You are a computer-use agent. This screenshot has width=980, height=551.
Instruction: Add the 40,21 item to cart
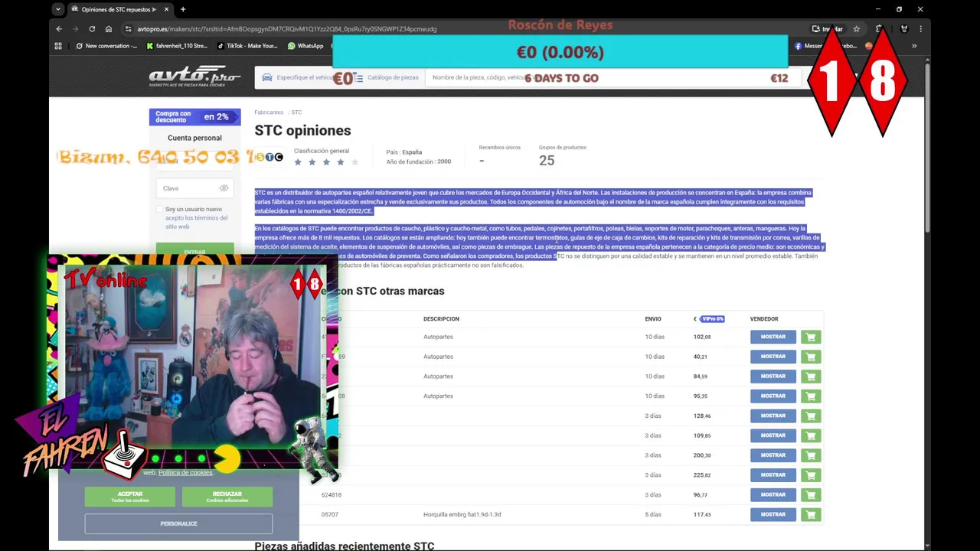pyautogui.click(x=811, y=357)
